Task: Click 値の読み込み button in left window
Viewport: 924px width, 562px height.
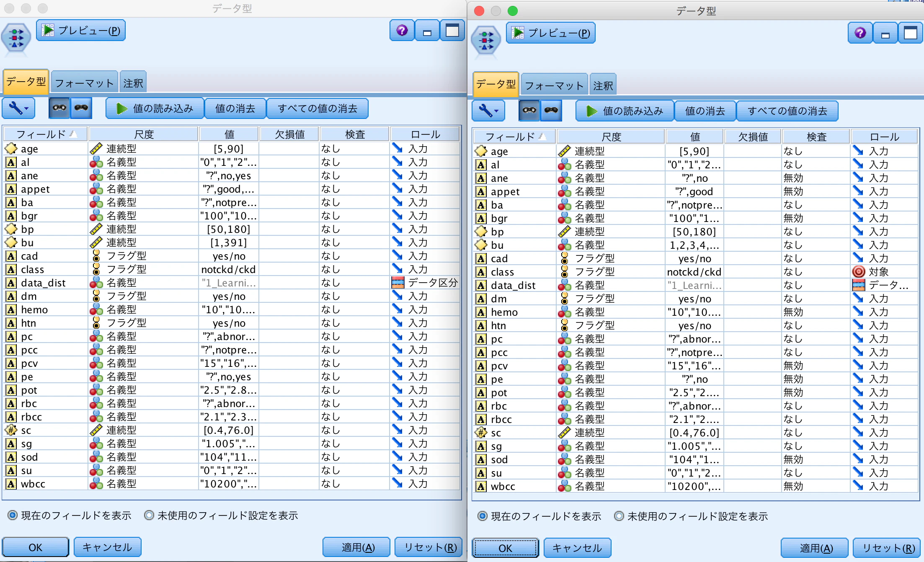Action: 155,108
